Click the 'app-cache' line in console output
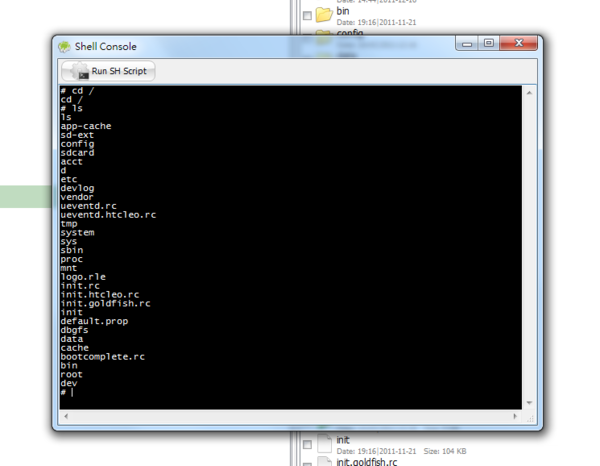 tap(86, 126)
